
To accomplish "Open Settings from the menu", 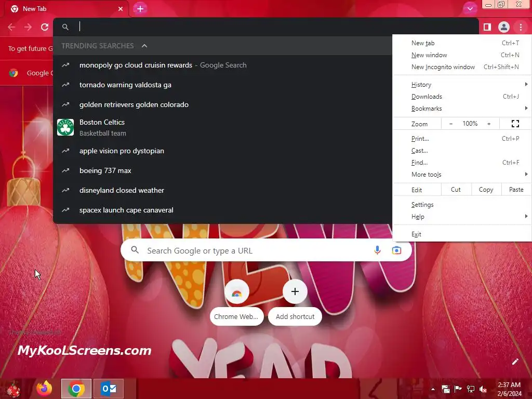I will (462, 205).
